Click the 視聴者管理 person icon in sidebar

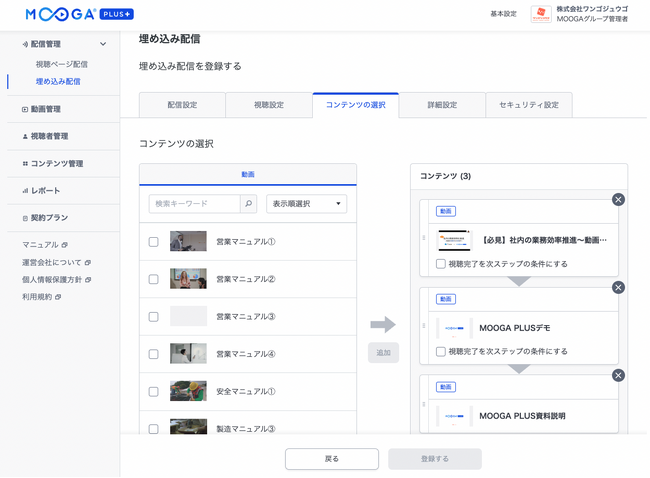pos(25,136)
